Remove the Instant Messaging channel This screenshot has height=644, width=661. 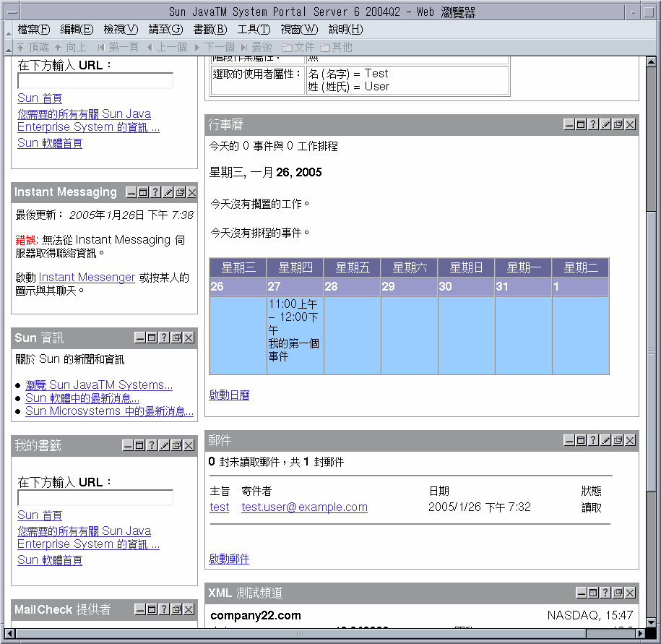(192, 193)
